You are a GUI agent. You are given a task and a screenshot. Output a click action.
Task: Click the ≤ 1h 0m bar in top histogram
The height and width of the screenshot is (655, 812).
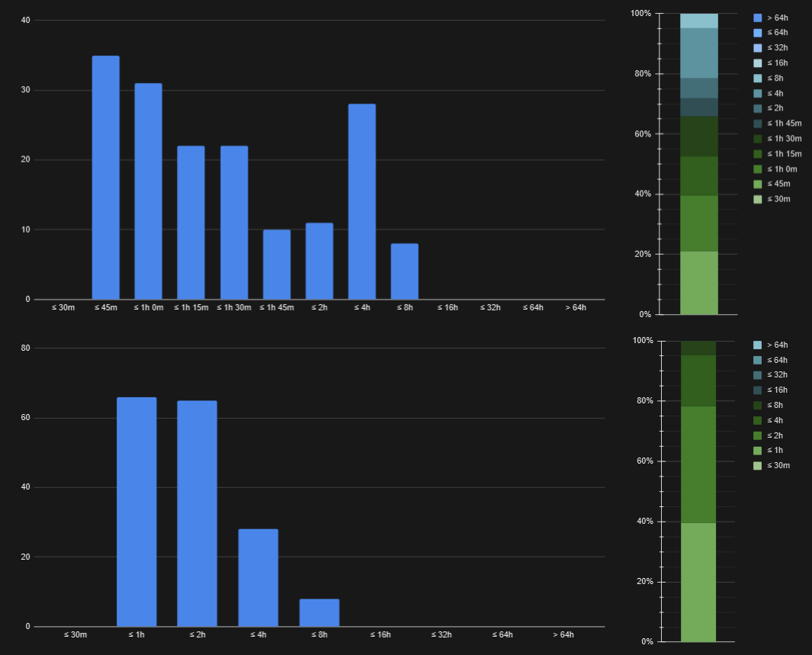(x=148, y=191)
